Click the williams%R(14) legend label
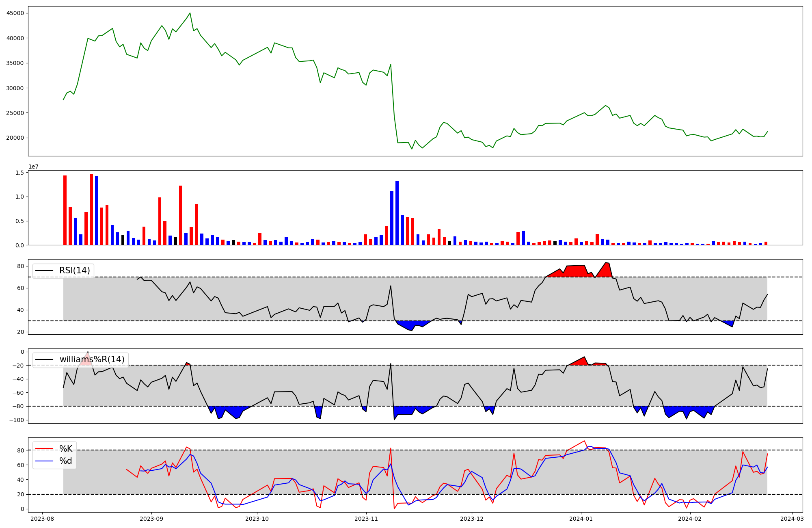Image resolution: width=812 pixels, height=528 pixels. 92,359
